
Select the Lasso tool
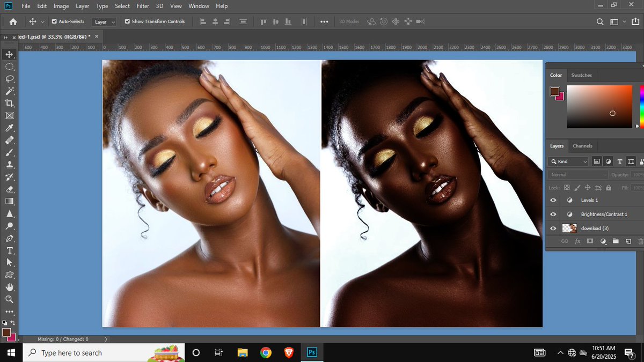click(9, 79)
